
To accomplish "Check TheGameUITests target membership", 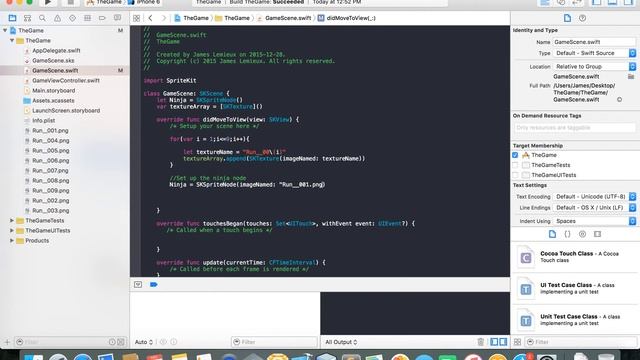I will click(x=515, y=175).
